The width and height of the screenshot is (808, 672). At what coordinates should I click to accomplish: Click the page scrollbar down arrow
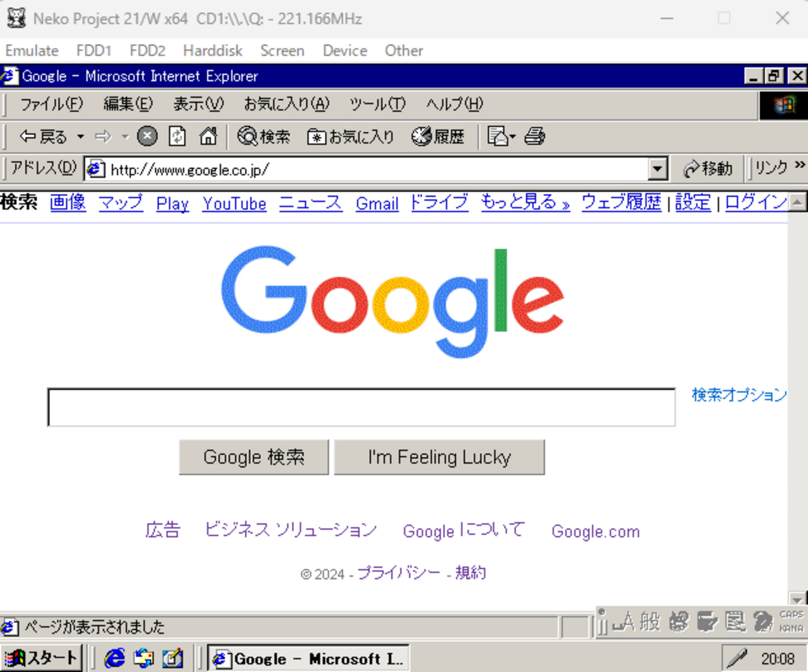coord(797,599)
